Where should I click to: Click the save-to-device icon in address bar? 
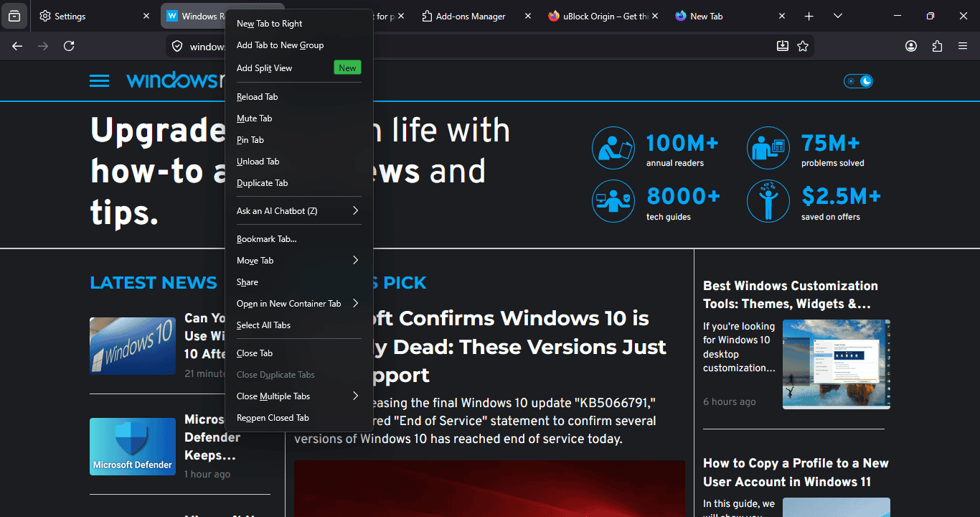coord(782,45)
